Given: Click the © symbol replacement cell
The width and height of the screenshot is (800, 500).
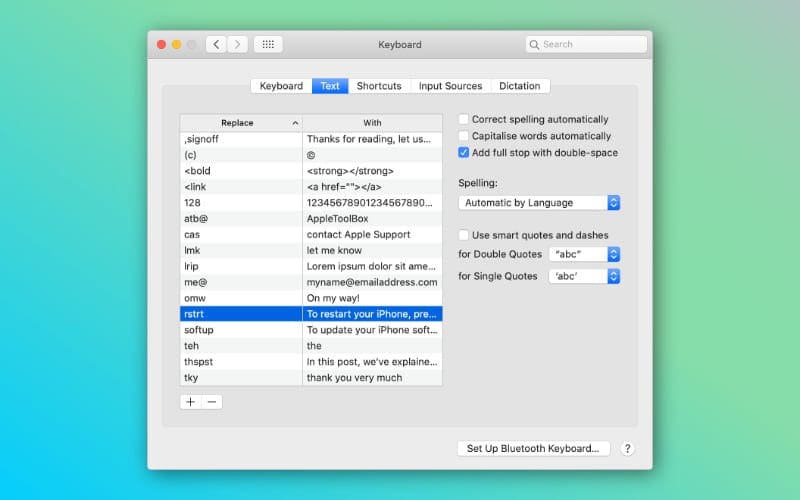Looking at the screenshot, I should (x=372, y=155).
